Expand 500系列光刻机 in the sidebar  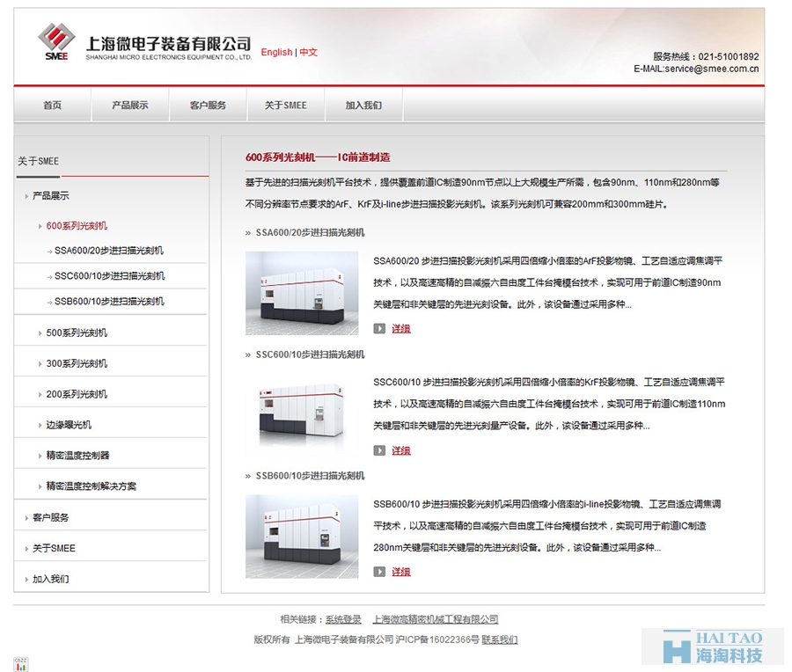pos(77,332)
